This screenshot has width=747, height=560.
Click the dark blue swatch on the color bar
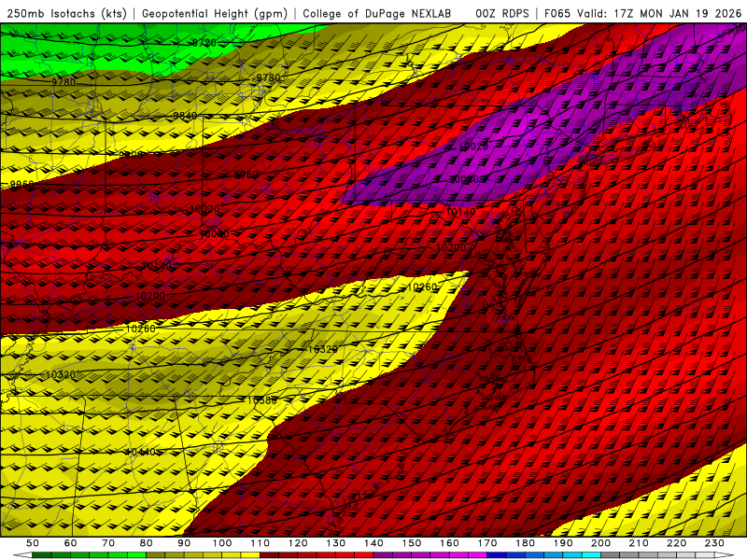coord(497,555)
